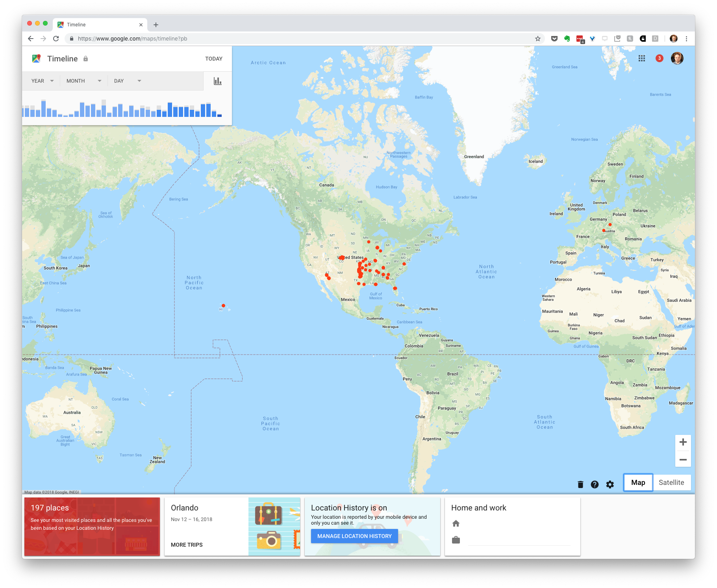Screen dimensions: 717x588
Task: Zoom in on the map
Action: click(683, 442)
